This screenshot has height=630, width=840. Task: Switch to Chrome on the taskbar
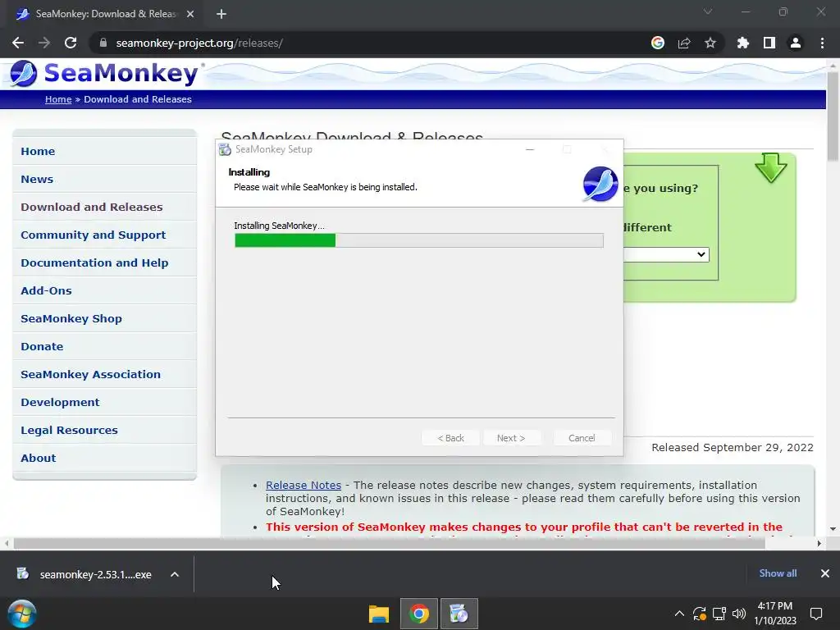coord(419,614)
